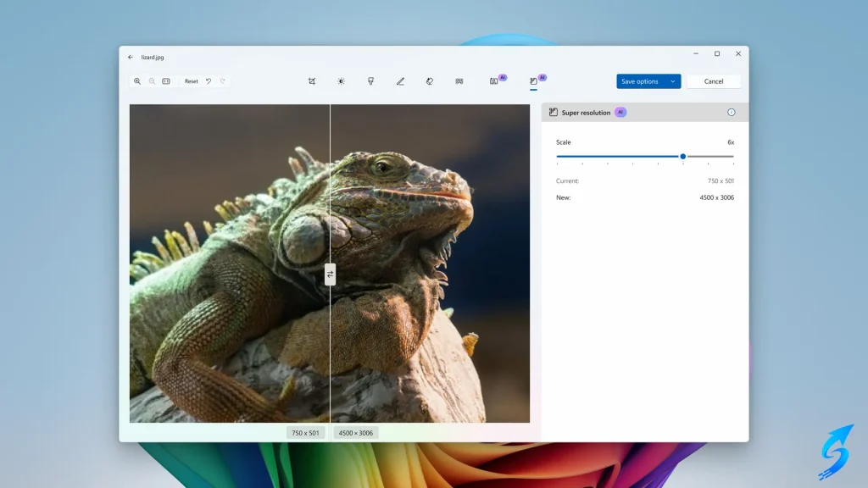The width and height of the screenshot is (868, 488).
Task: Select the Markup pen tool
Action: (x=400, y=81)
